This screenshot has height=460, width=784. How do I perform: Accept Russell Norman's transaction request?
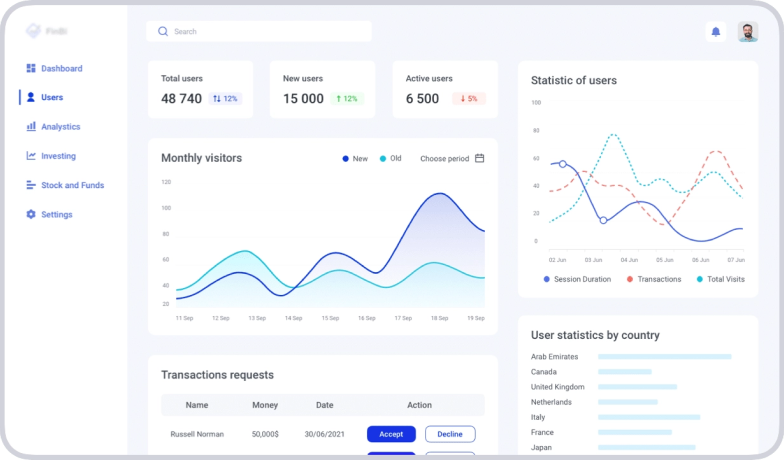(391, 434)
